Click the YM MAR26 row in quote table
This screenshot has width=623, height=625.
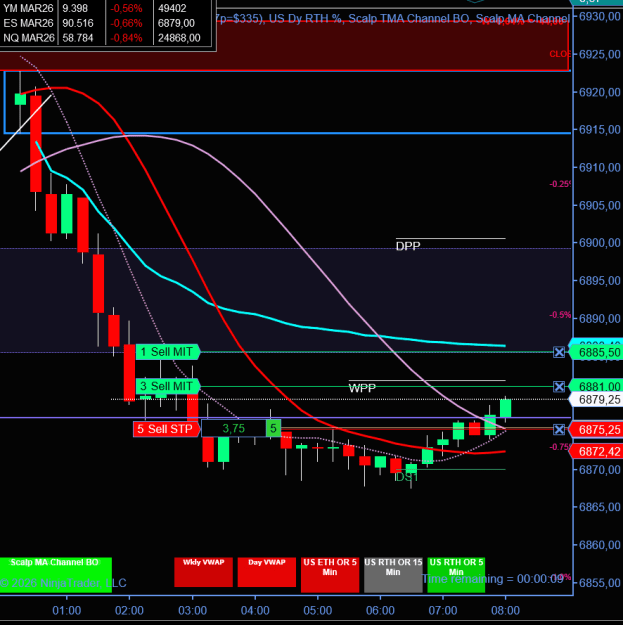(x=106, y=8)
